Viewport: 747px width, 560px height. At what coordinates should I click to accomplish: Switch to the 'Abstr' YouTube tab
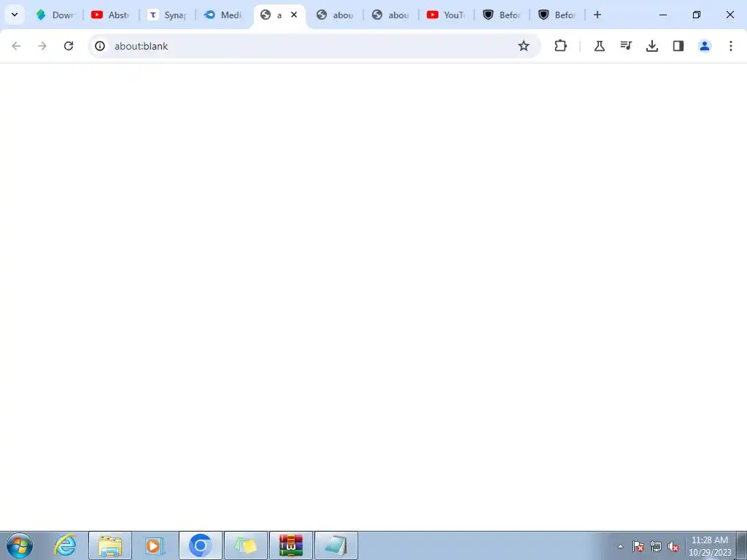click(x=111, y=15)
